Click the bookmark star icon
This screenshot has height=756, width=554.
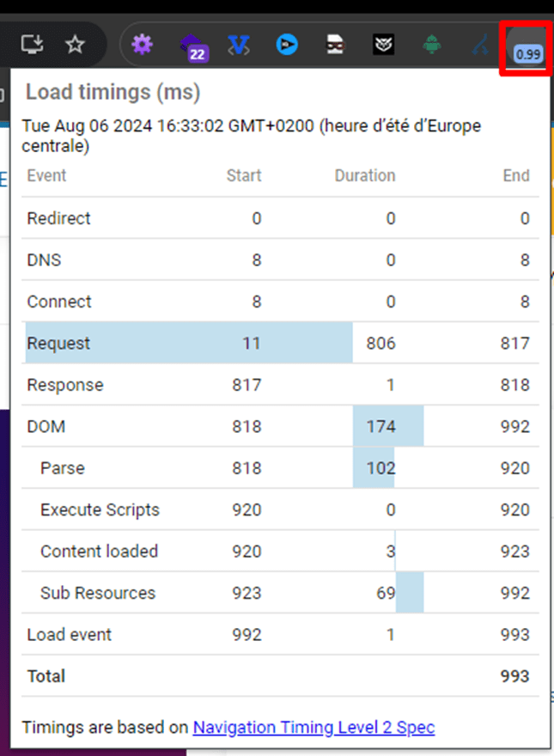[x=76, y=44]
